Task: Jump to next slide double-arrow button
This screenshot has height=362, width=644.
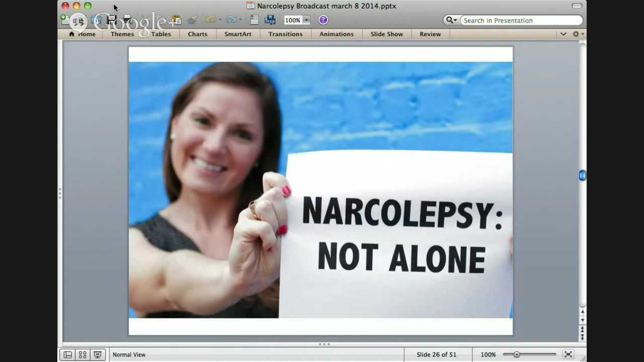Action: [583, 337]
